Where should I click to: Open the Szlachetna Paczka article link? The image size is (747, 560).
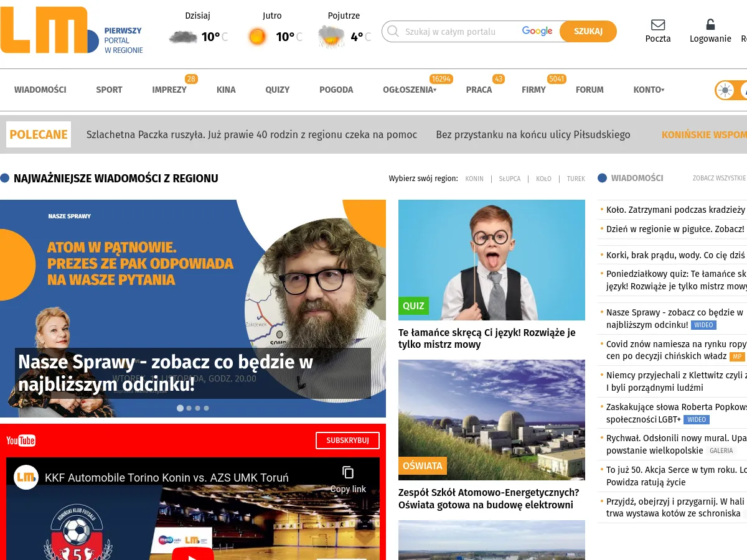(251, 134)
